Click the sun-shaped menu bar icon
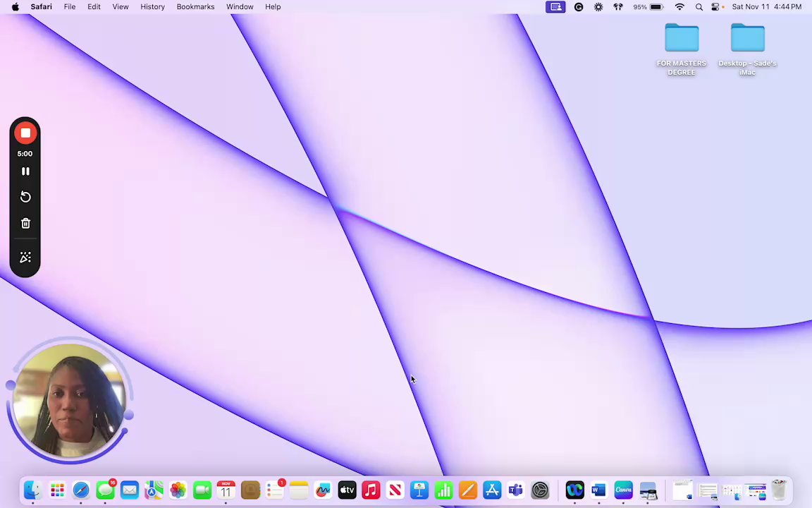This screenshot has width=812, height=508. click(598, 7)
